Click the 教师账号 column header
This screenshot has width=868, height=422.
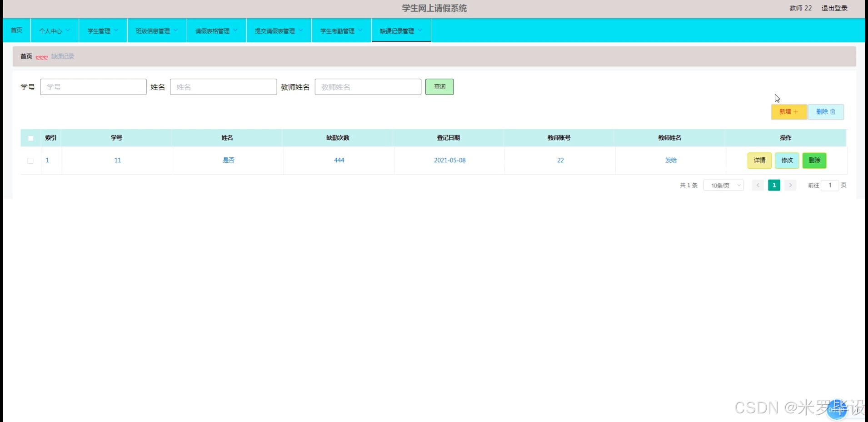559,138
